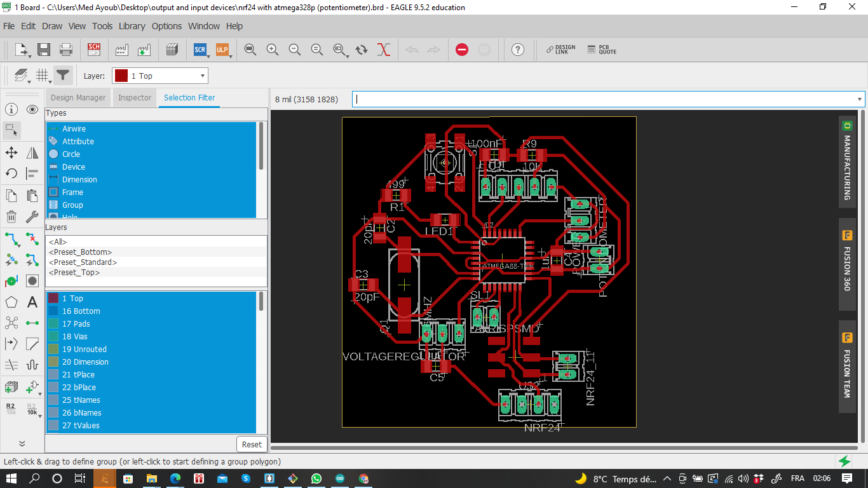Toggle visibility of layer 18 Vias
Screen dimensions: 868x488
click(x=53, y=336)
